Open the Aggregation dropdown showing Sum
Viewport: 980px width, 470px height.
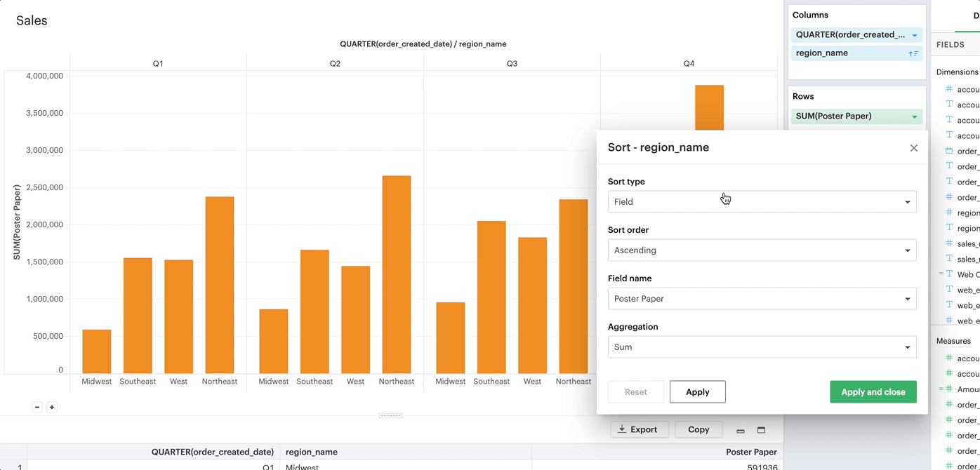click(x=762, y=347)
